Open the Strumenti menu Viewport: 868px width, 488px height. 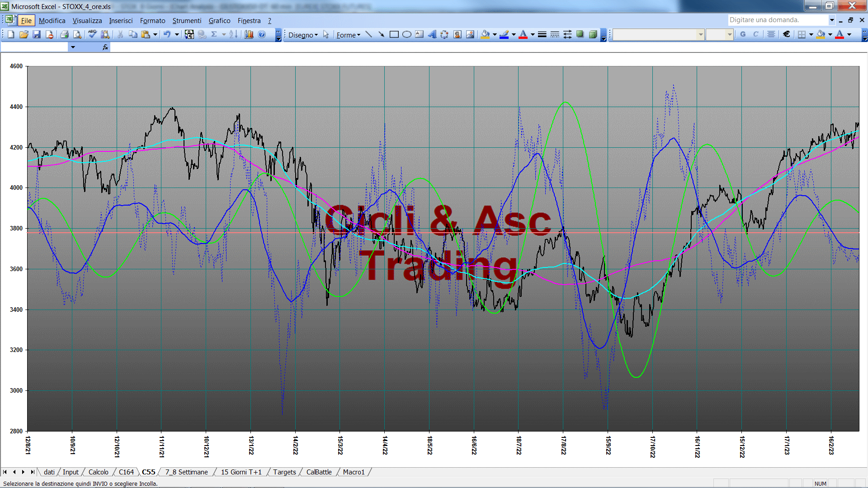click(x=187, y=20)
